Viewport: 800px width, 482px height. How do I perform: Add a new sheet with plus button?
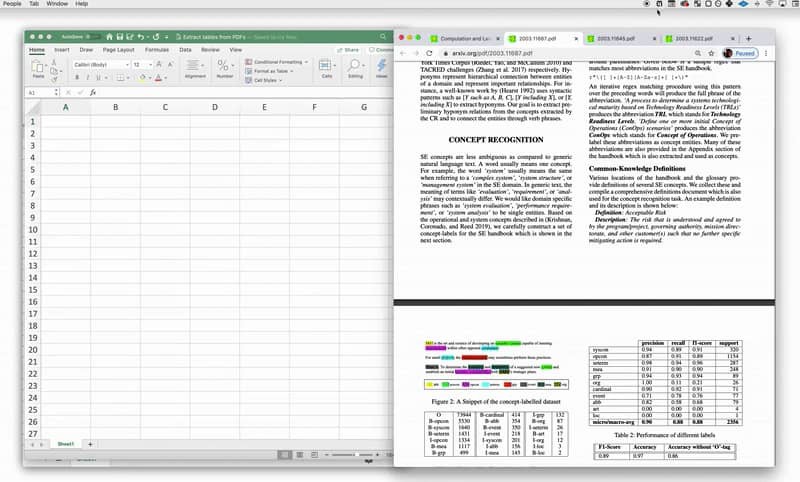[90, 443]
